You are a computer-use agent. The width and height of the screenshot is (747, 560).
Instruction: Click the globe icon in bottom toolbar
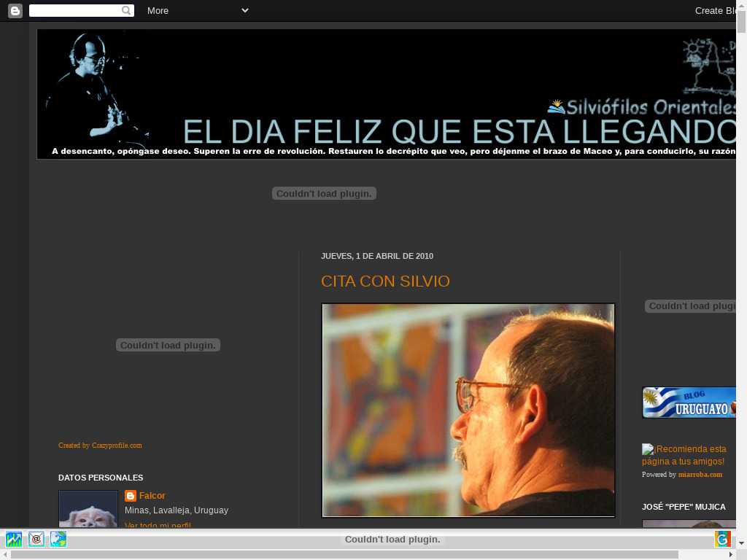[58, 540]
